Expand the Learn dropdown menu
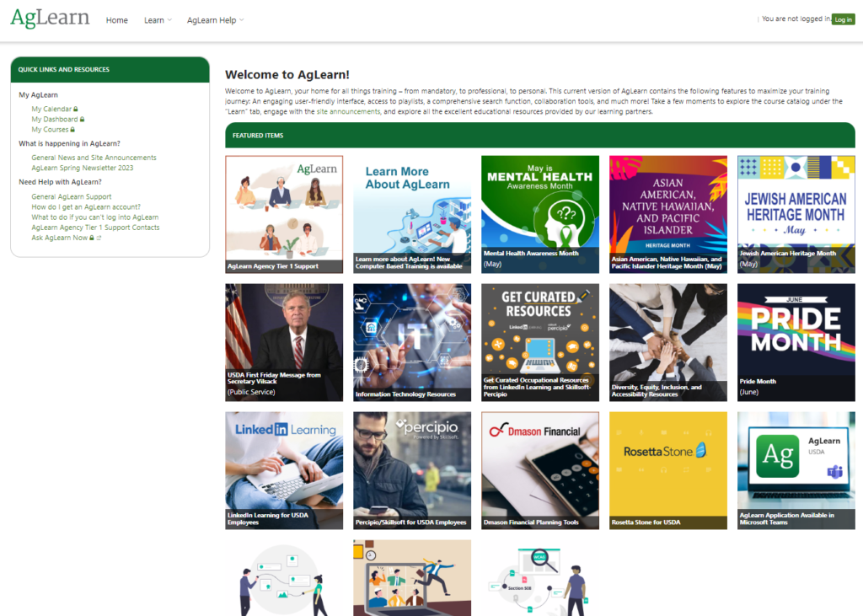This screenshot has width=863, height=616. click(158, 20)
